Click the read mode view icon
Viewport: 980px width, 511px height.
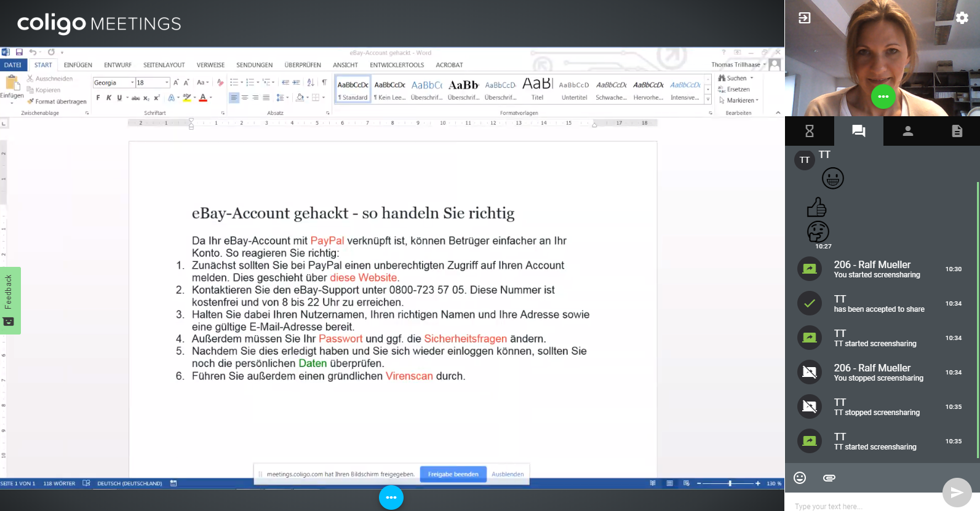pos(653,483)
